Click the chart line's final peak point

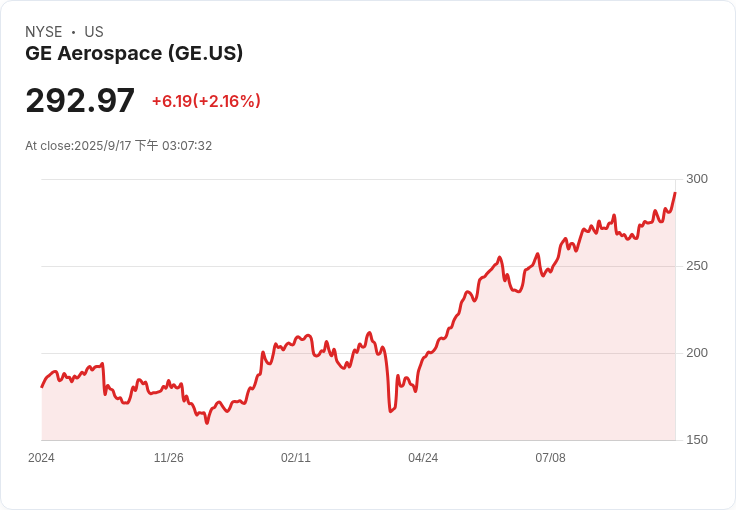[675, 193]
